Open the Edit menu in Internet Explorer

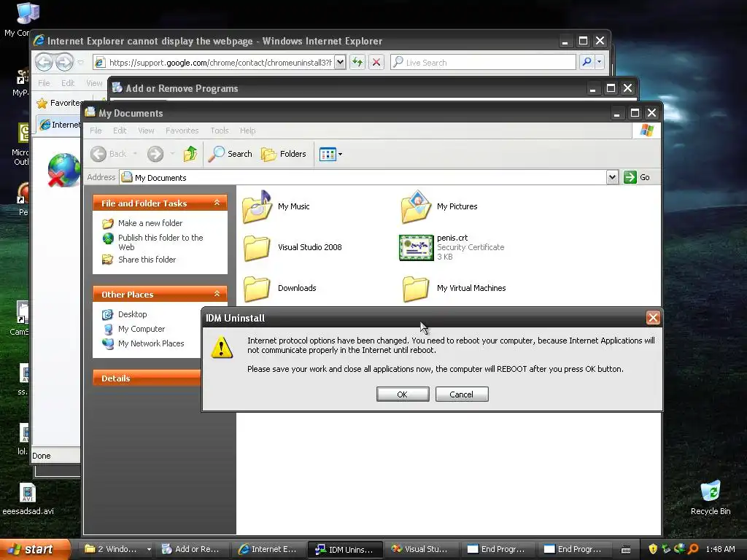pos(68,83)
